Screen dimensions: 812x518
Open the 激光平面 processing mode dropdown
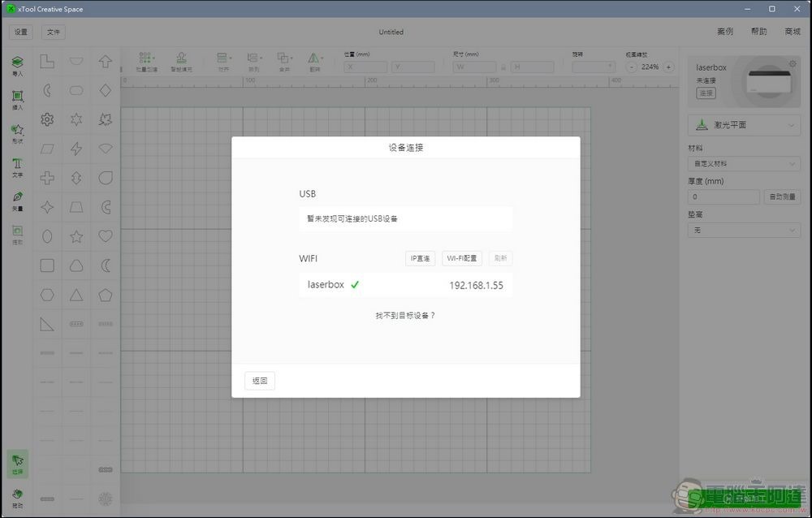tap(744, 125)
